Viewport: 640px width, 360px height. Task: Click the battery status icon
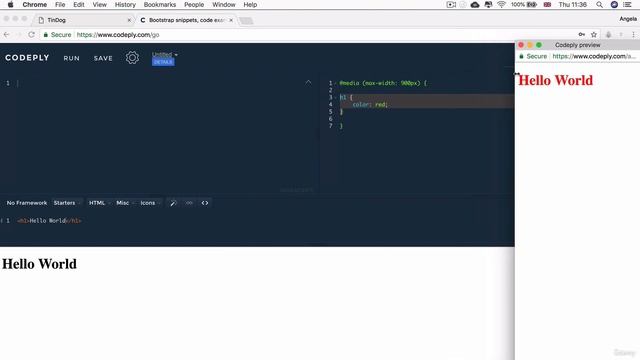(x=532, y=5)
